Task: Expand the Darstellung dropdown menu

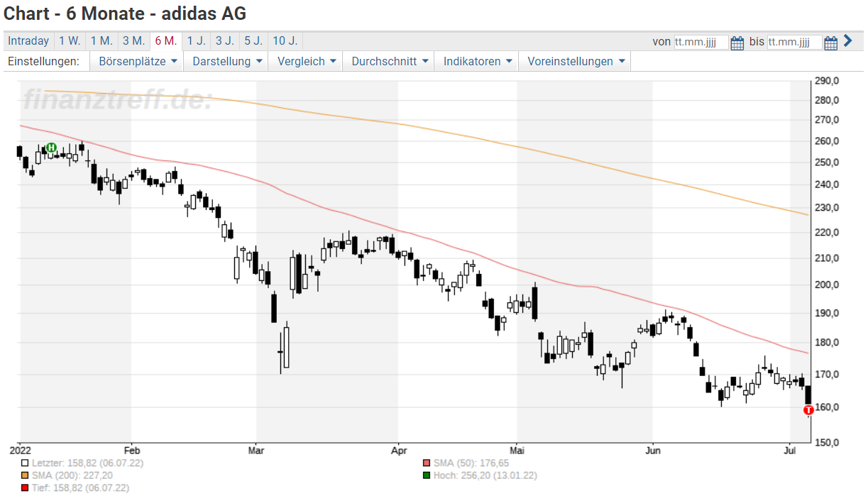Action: pyautogui.click(x=227, y=62)
